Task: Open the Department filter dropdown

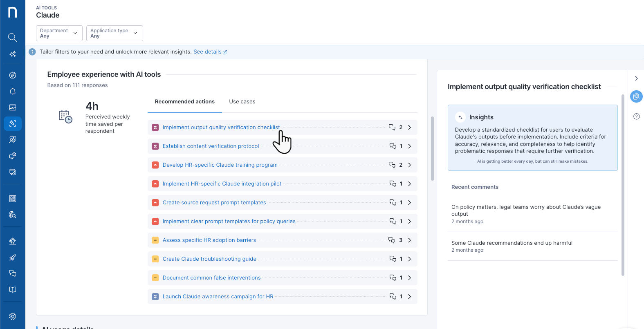Action: point(59,34)
